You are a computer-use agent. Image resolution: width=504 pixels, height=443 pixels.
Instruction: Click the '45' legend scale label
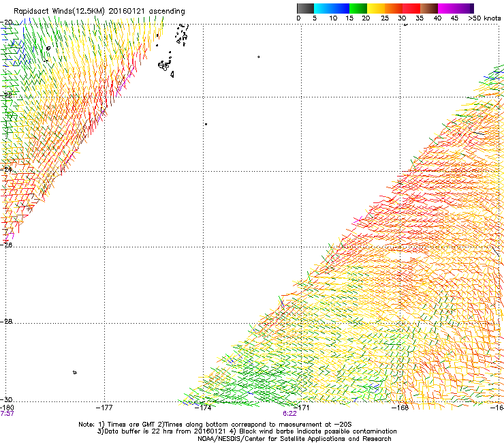pyautogui.click(x=454, y=18)
